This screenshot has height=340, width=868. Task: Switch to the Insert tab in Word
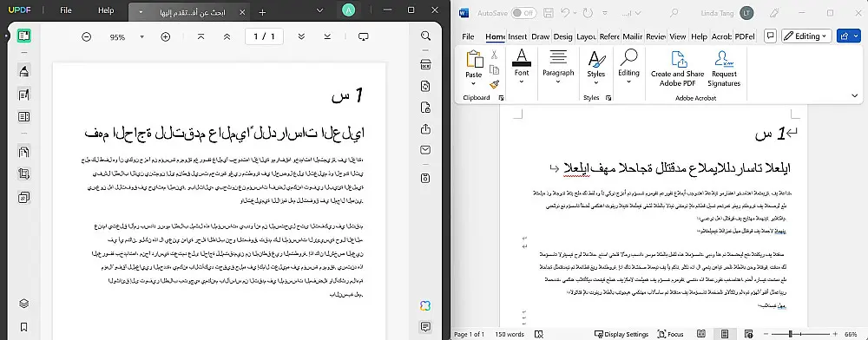tap(517, 36)
